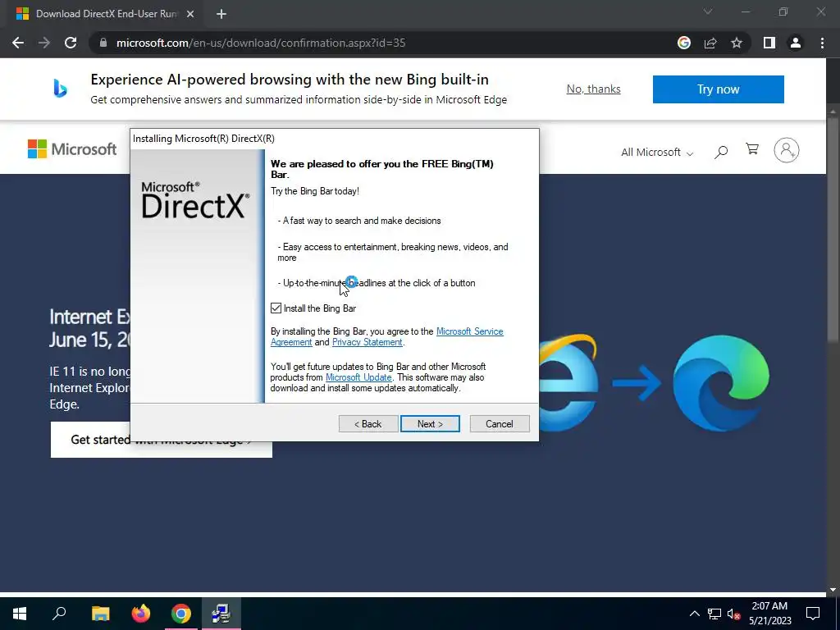Viewport: 840px width, 630px height.
Task: Click Next in the DirectX installer
Action: coord(430,424)
